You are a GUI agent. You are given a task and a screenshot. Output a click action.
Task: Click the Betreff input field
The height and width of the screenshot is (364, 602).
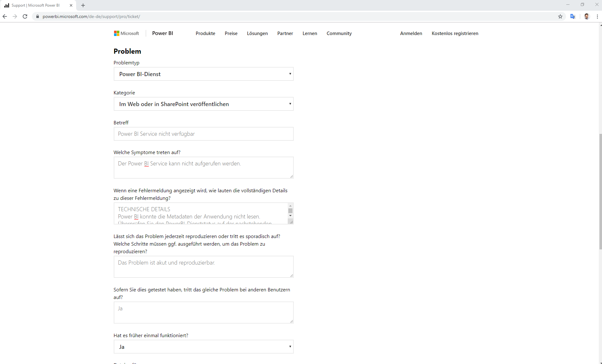coord(204,134)
